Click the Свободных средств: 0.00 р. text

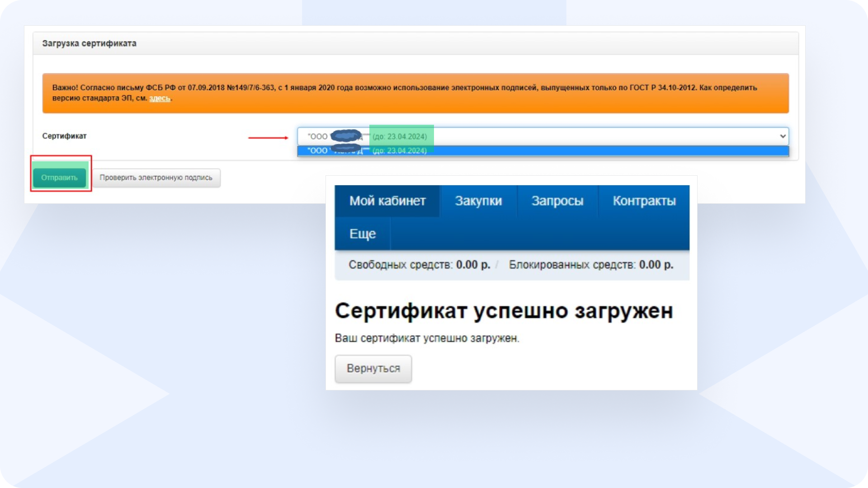419,265
